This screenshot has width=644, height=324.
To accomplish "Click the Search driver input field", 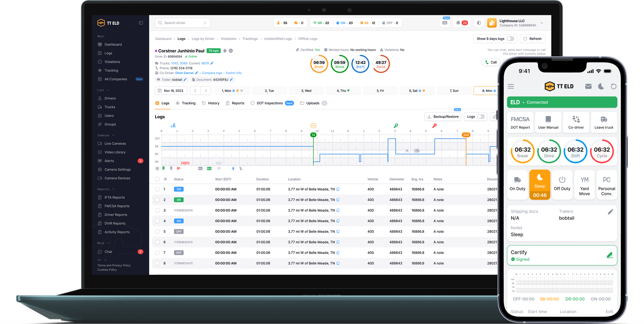I will [182, 23].
